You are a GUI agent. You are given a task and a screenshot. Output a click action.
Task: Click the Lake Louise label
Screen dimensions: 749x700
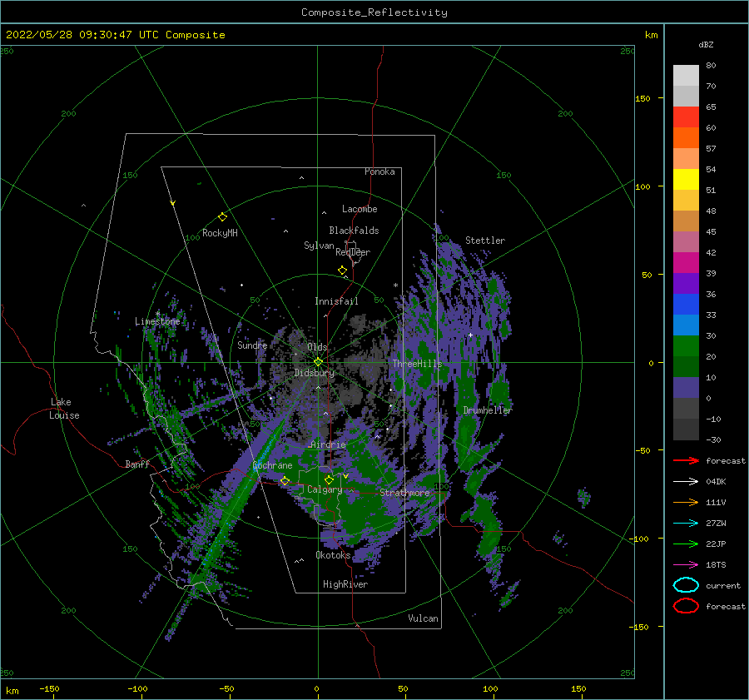tap(64, 409)
